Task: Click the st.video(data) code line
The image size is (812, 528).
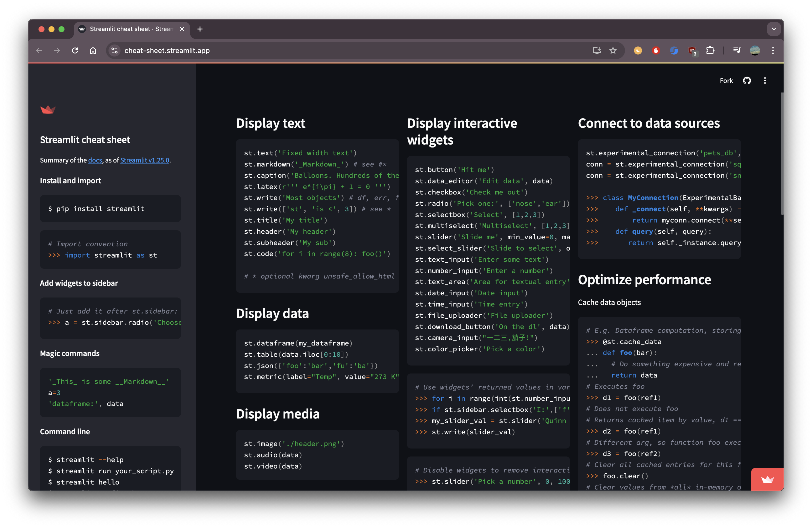Action: point(273,466)
